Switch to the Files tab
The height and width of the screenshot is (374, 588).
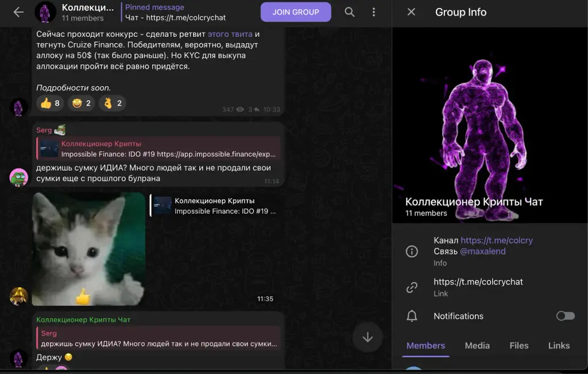click(x=519, y=345)
